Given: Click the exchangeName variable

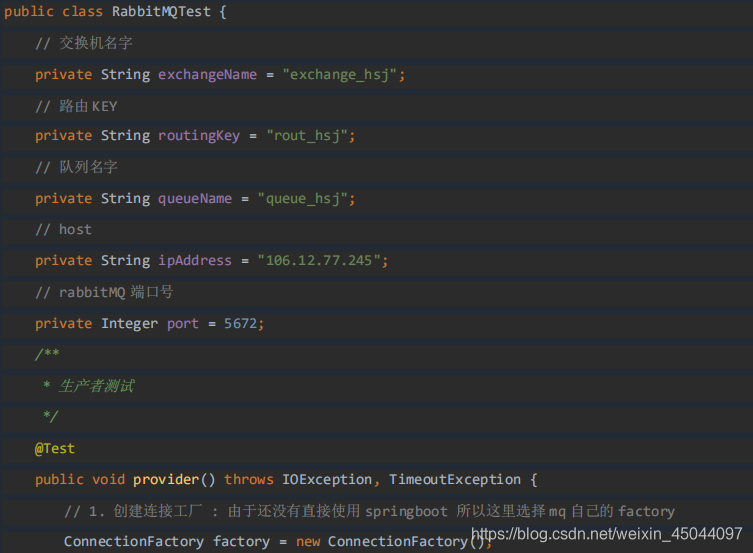Looking at the screenshot, I should 207,75.
